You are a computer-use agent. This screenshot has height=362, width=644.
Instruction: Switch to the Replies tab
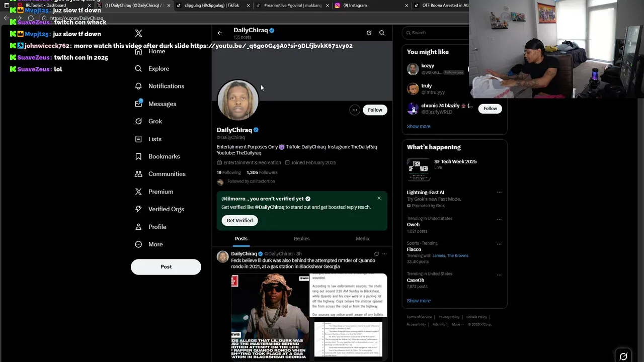301,239
